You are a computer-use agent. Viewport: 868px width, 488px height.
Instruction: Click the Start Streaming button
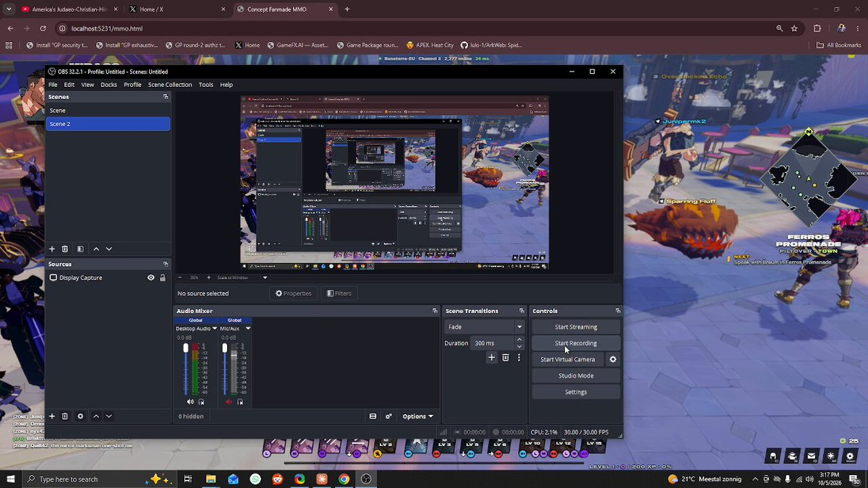coord(576,327)
